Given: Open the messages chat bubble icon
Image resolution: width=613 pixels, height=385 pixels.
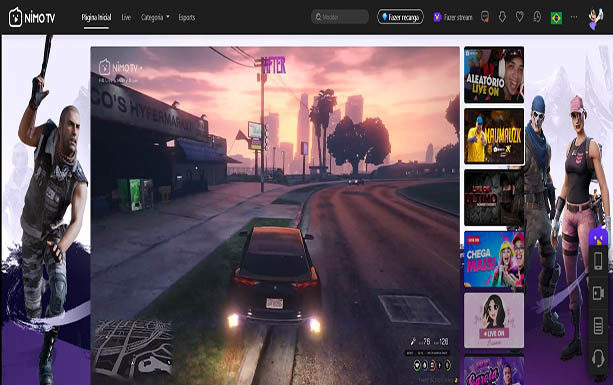Looking at the screenshot, I should [485, 17].
